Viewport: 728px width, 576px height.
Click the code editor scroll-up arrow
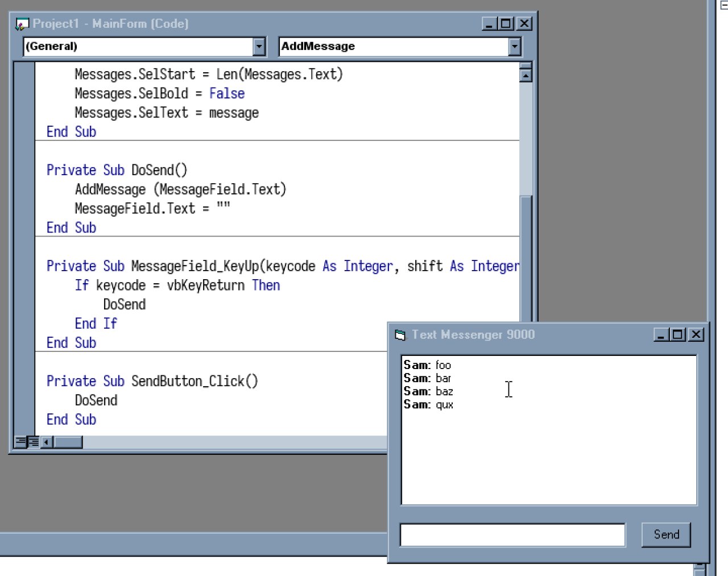click(x=526, y=76)
